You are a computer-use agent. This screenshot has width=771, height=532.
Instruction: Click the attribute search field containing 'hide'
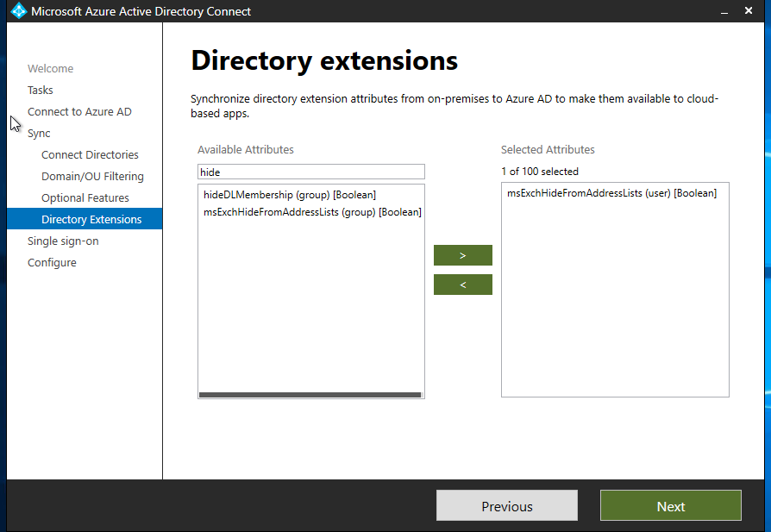tap(311, 172)
